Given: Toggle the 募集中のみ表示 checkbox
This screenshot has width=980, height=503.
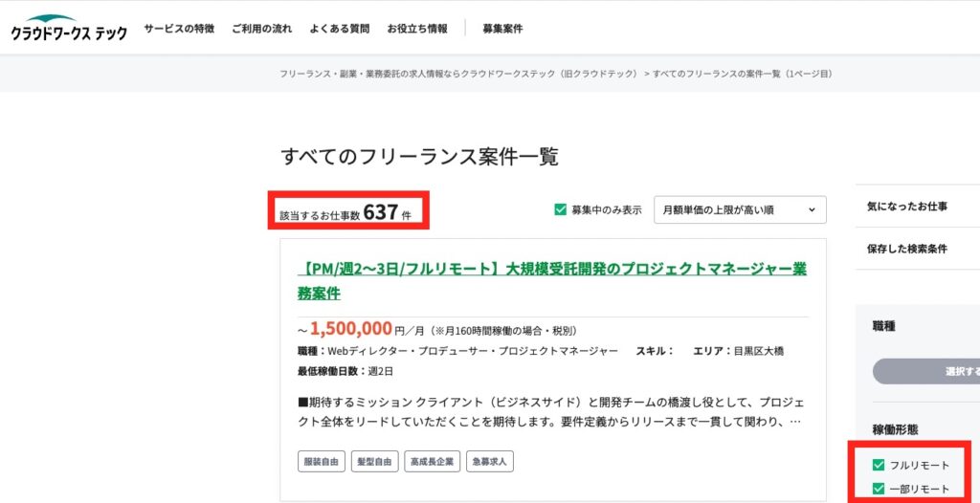Looking at the screenshot, I should pyautogui.click(x=561, y=210).
